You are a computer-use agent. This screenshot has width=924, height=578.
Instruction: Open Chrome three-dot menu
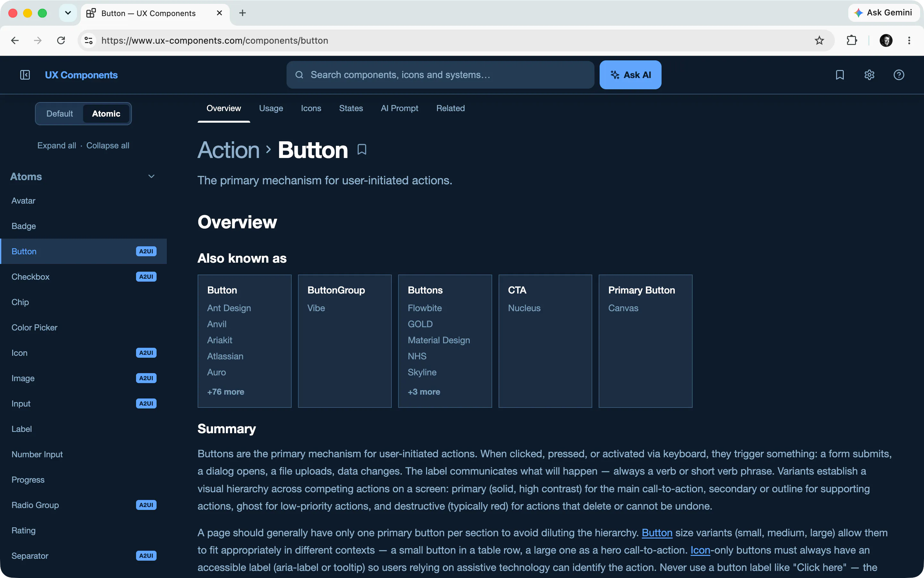tap(909, 40)
